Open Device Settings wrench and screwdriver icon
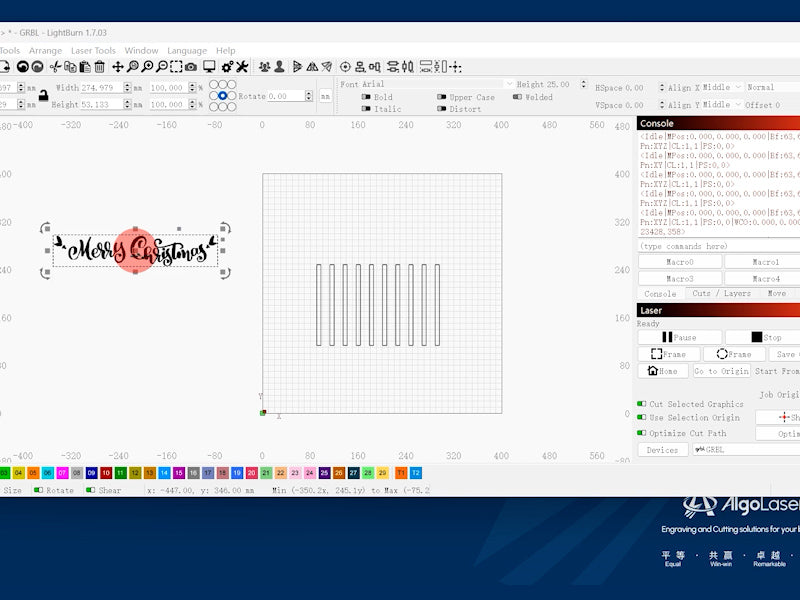The height and width of the screenshot is (600, 800). click(242, 67)
